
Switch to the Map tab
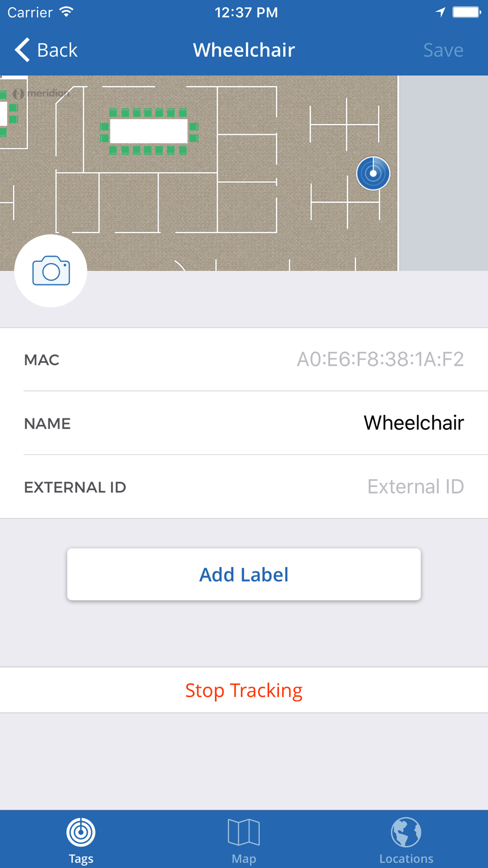coord(244,839)
